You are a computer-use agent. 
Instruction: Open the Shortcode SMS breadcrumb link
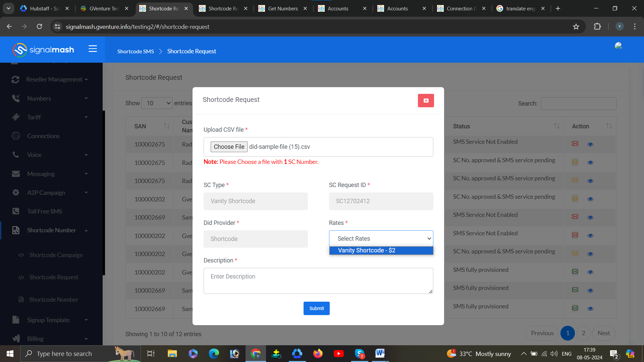(x=136, y=51)
